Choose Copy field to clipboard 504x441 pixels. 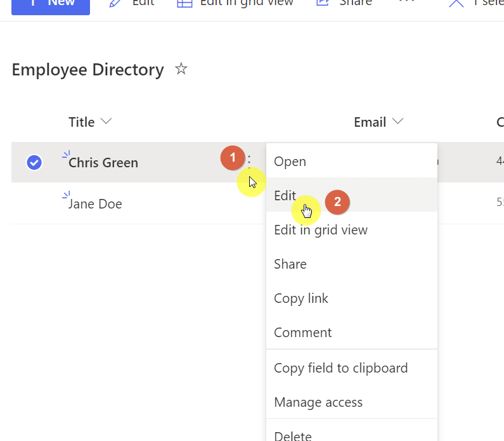[x=352, y=368]
